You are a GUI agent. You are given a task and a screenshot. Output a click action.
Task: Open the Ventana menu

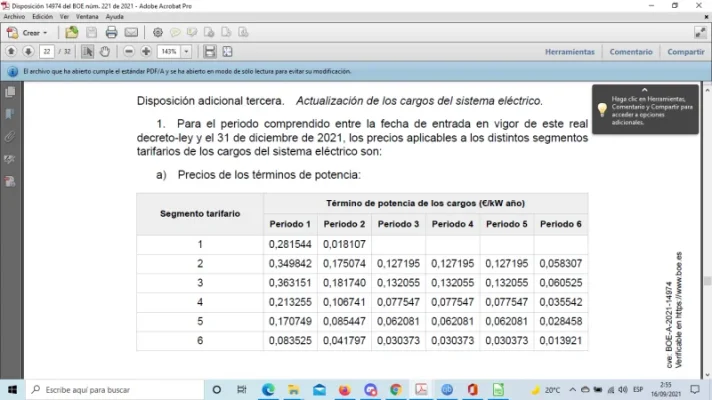(x=87, y=16)
